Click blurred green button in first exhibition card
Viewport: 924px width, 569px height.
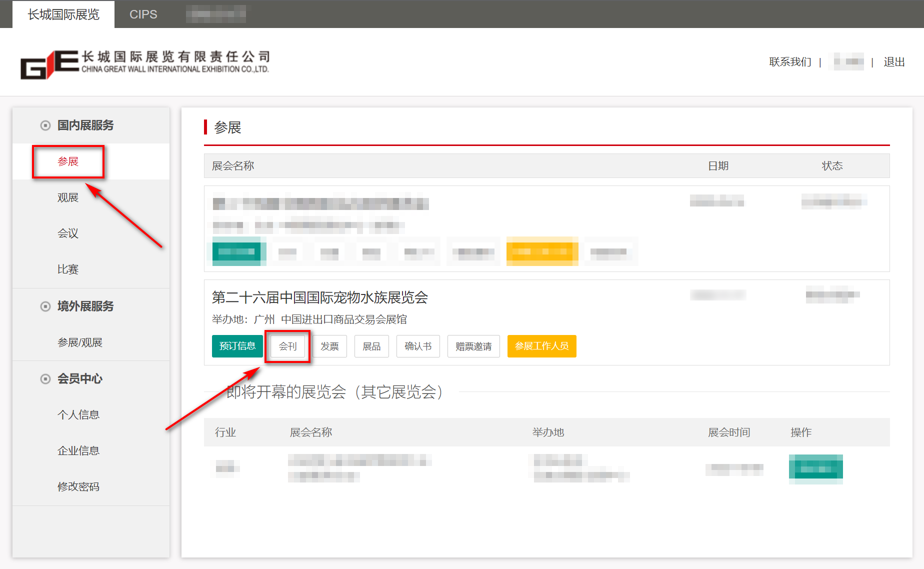[x=236, y=251]
